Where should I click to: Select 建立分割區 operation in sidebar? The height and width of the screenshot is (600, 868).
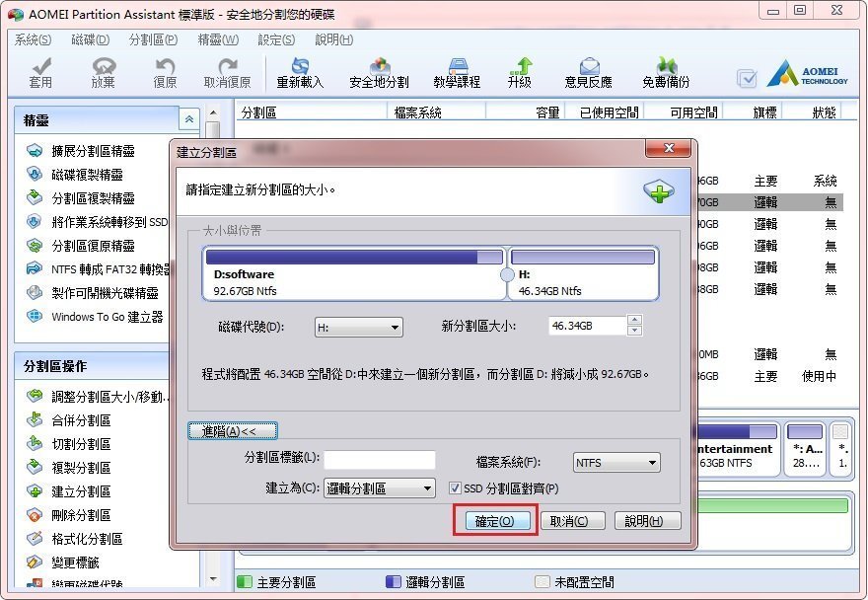pyautogui.click(x=69, y=491)
